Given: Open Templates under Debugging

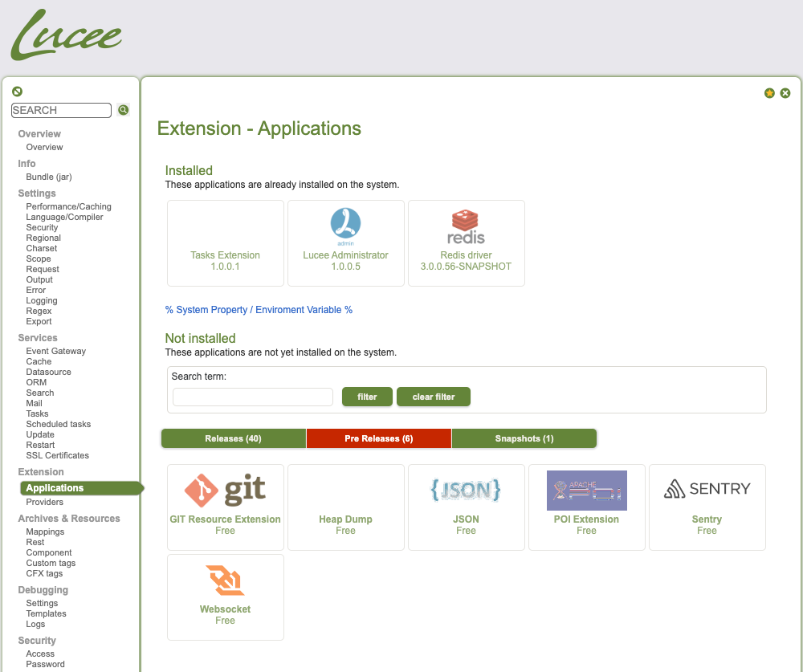Looking at the screenshot, I should pos(46,613).
